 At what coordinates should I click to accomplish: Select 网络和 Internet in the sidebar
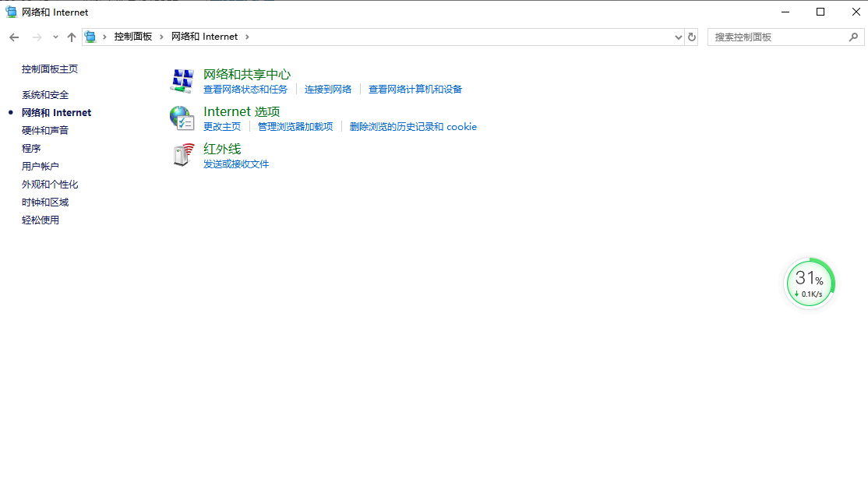[56, 112]
